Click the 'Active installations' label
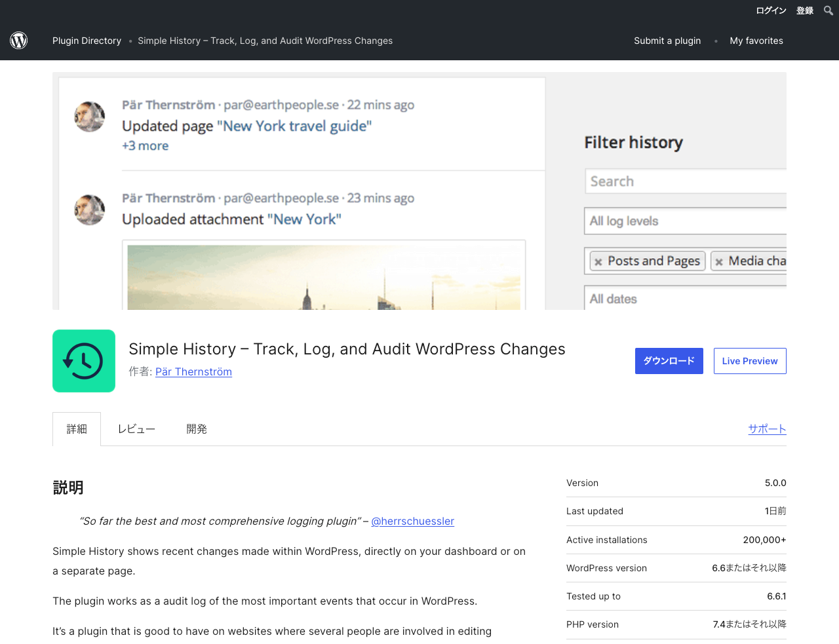839x644 pixels. coord(606,540)
